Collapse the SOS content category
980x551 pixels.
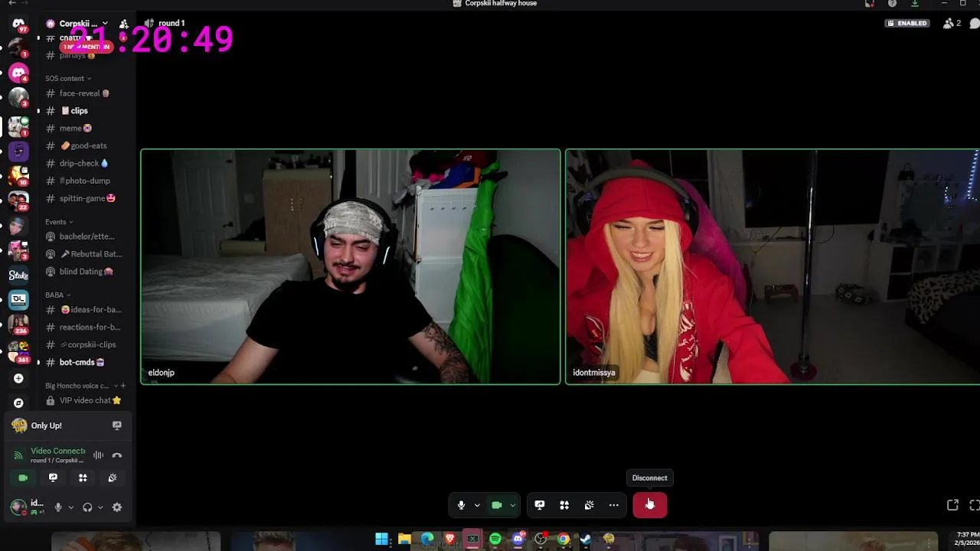click(x=68, y=78)
